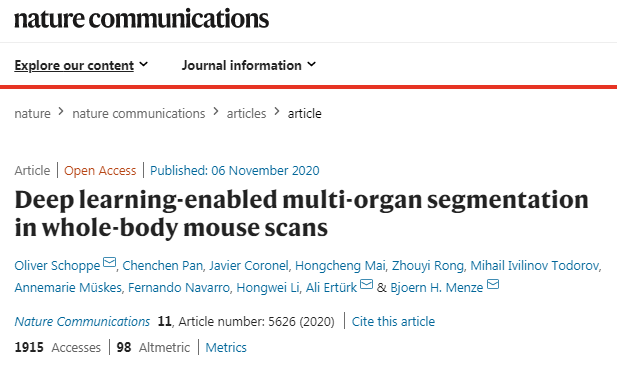Open the Explore our content menu
The width and height of the screenshot is (617, 377).
(74, 65)
